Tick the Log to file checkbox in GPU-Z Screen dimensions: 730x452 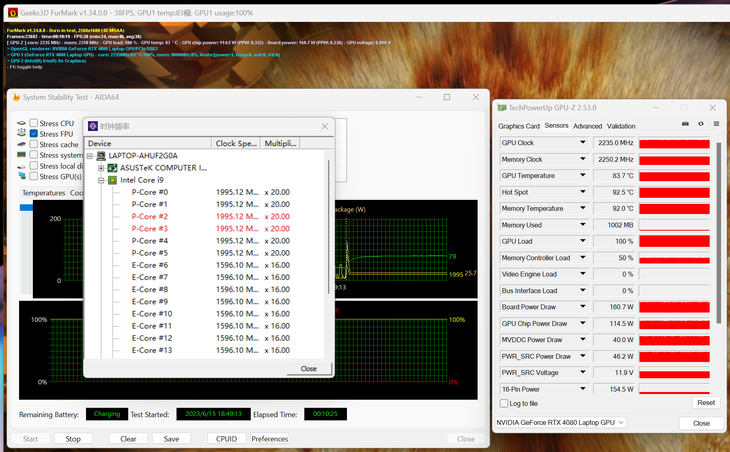click(504, 403)
